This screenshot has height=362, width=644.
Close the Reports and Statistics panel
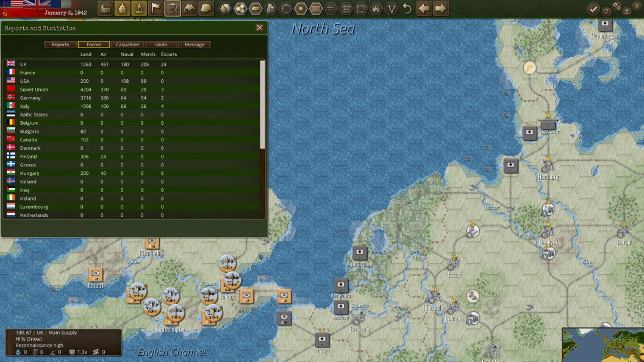point(259,27)
